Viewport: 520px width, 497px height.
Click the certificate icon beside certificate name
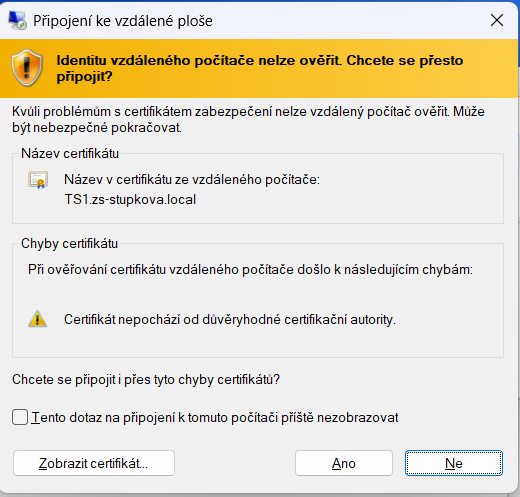pos(38,180)
